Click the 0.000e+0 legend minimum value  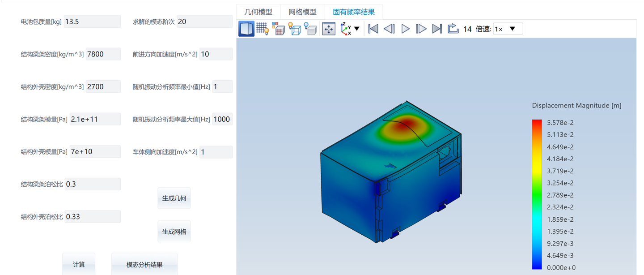click(x=562, y=267)
